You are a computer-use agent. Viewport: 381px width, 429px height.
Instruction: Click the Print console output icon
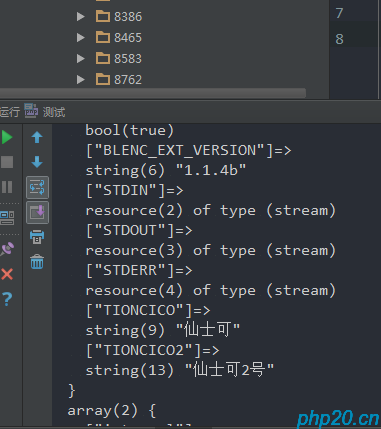(x=37, y=237)
